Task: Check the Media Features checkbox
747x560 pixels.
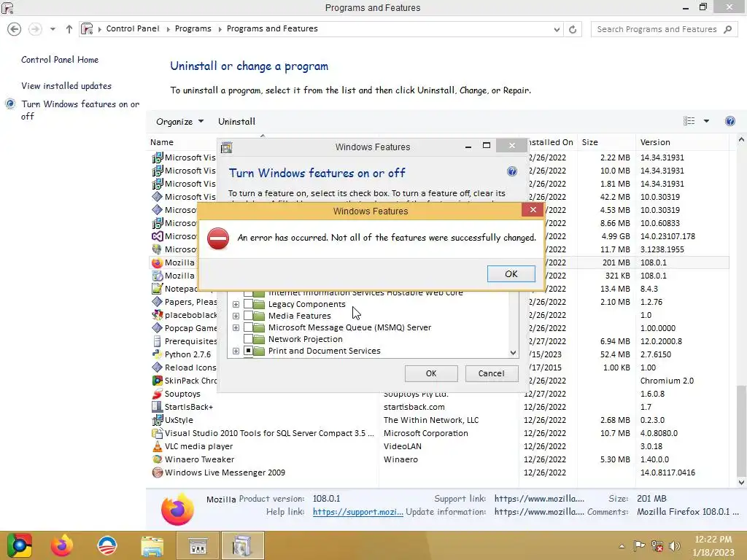Action: pos(248,315)
